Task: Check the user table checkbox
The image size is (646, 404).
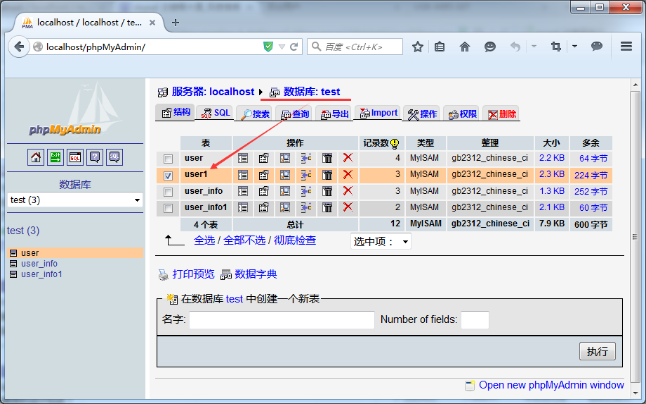Action: 168,159
